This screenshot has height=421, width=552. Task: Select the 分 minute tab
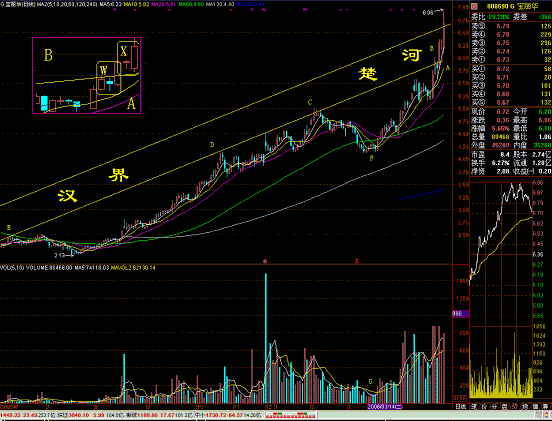pyautogui.click(x=495, y=407)
